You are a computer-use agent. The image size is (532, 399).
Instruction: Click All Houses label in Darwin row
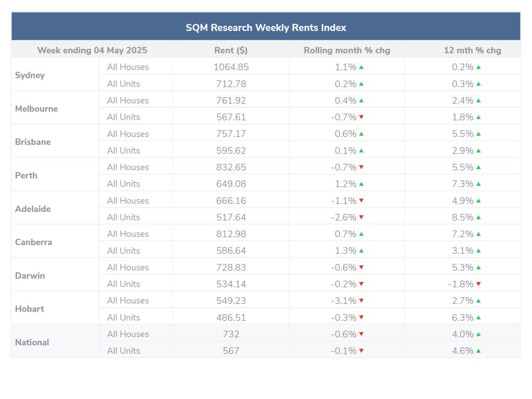click(128, 267)
